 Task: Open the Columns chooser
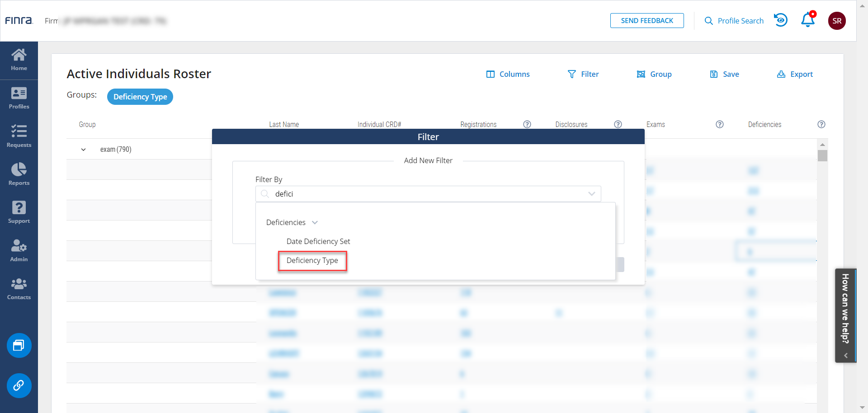[x=508, y=74]
